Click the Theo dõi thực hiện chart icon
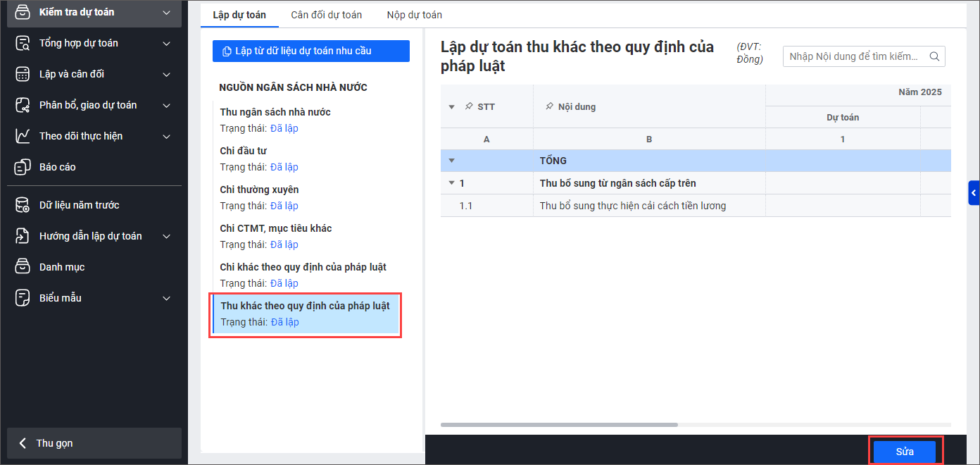The width and height of the screenshot is (980, 465). 23,136
